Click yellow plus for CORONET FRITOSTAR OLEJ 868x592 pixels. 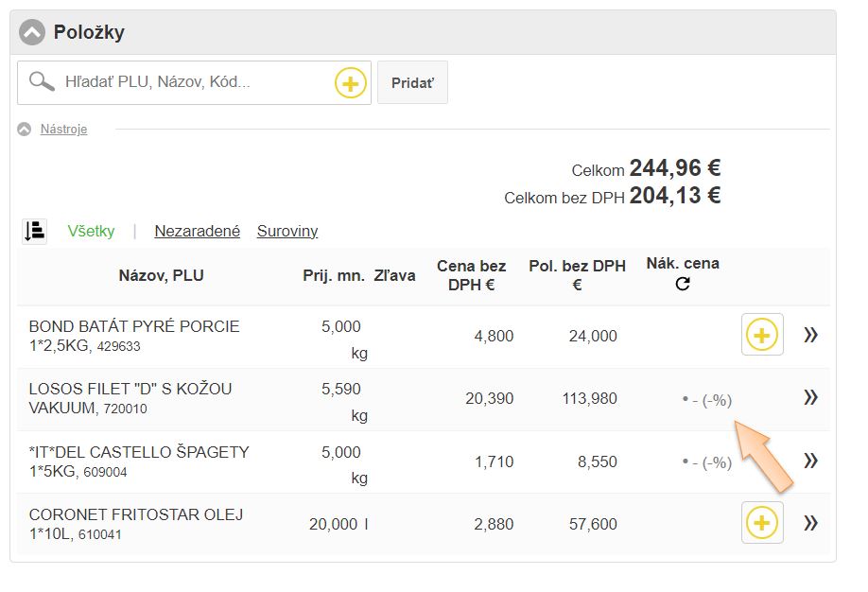(x=762, y=523)
